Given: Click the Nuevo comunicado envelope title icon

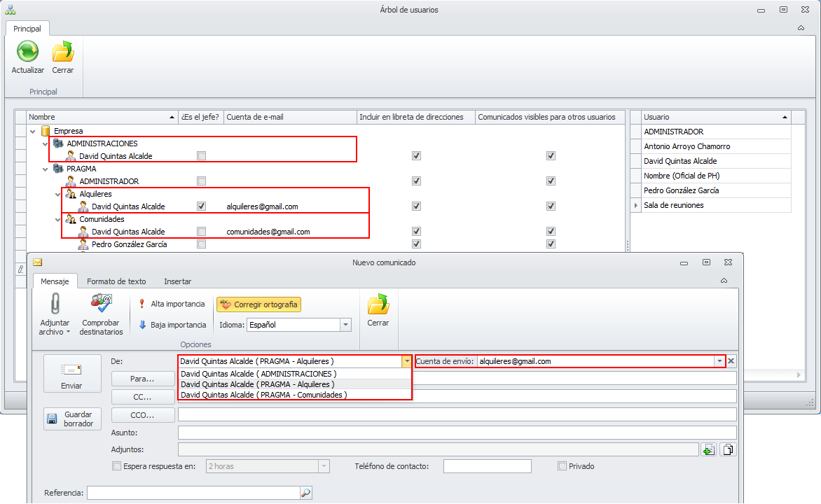Looking at the screenshot, I should [x=38, y=262].
